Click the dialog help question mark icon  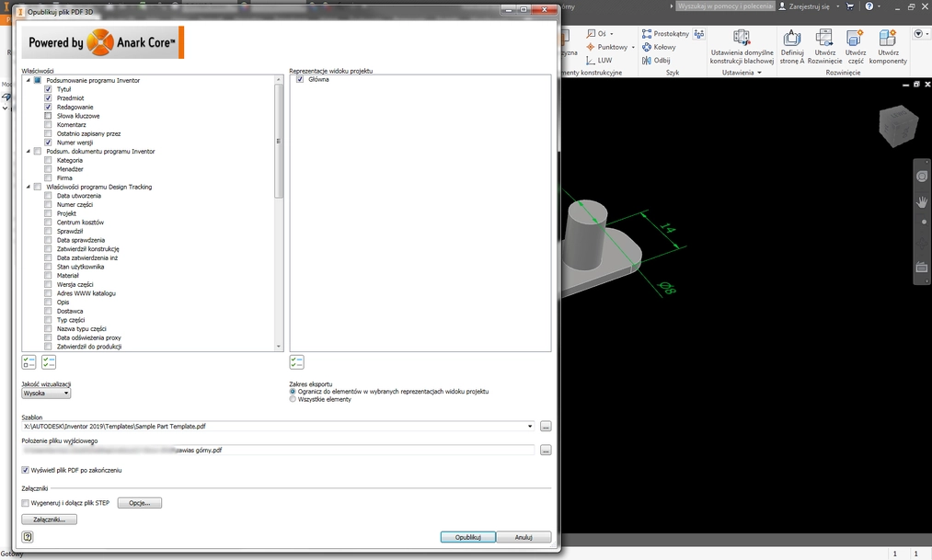tap(28, 537)
